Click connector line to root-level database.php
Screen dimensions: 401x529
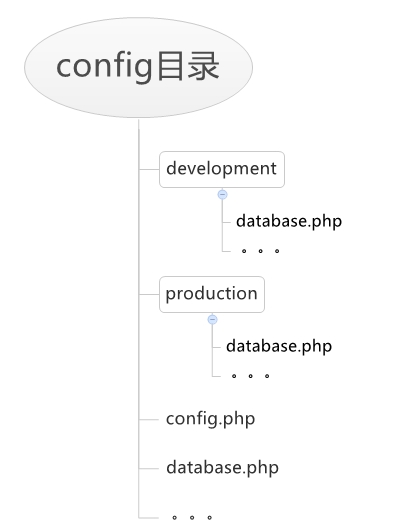(x=149, y=468)
